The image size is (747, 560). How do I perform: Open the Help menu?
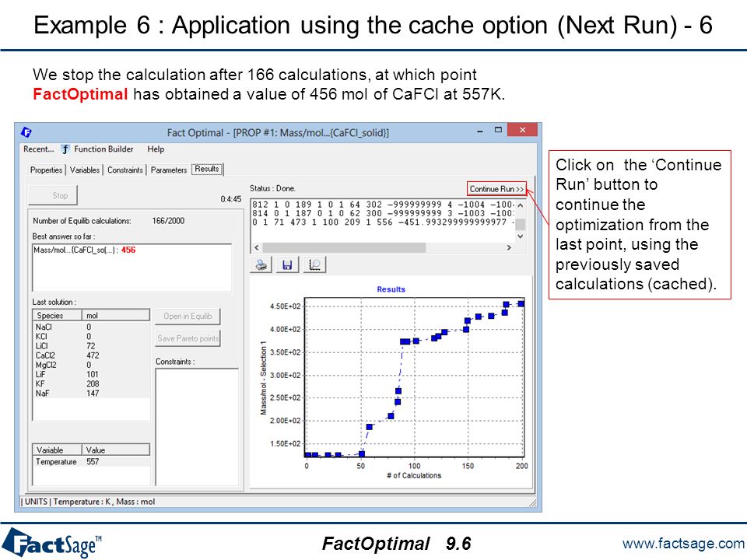pyautogui.click(x=156, y=149)
